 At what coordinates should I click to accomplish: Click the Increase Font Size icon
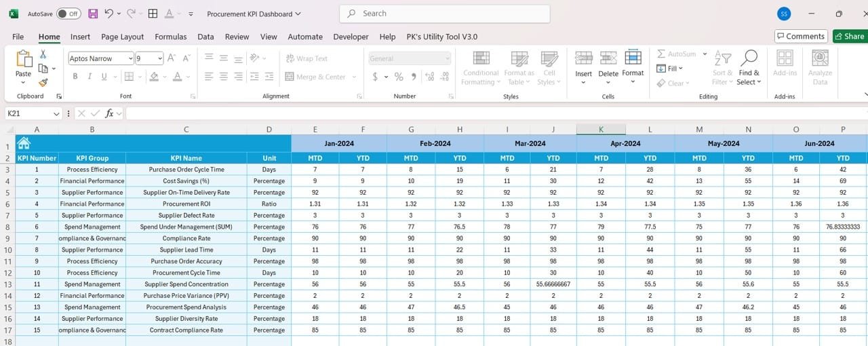tap(172, 58)
